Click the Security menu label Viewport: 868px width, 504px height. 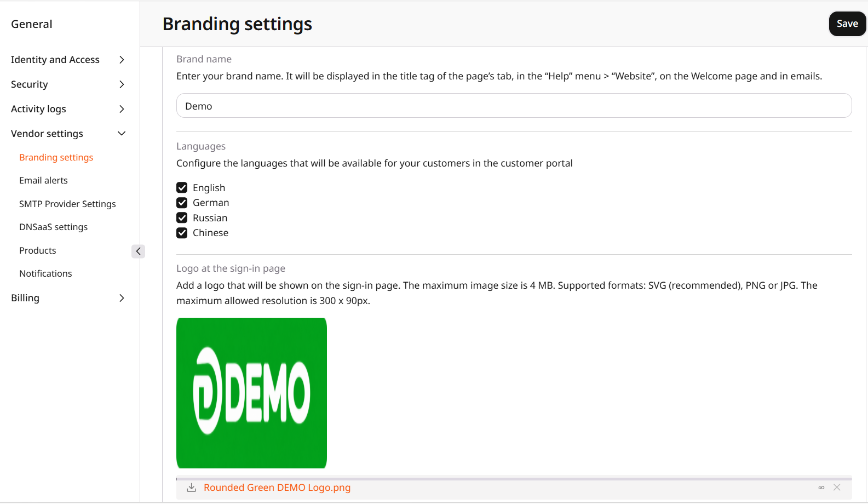point(30,84)
